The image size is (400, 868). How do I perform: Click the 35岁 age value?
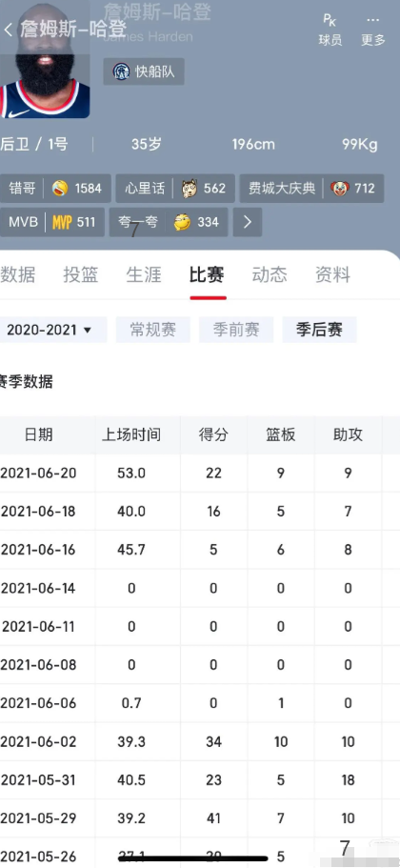click(x=147, y=145)
